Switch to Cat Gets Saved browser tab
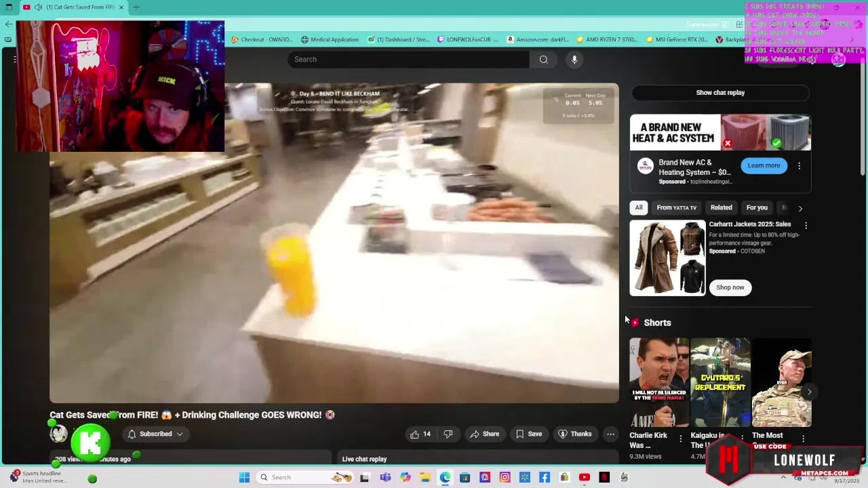This screenshot has width=868, height=488. [x=75, y=7]
